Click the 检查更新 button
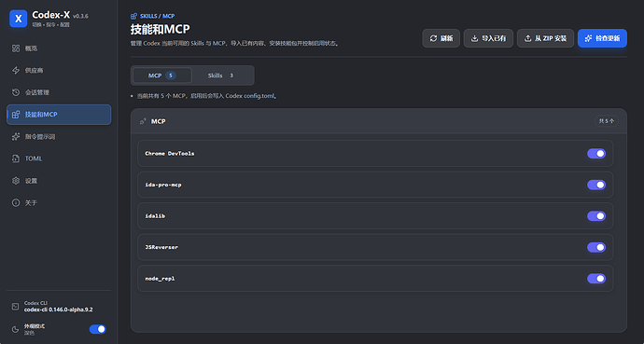 [x=602, y=38]
